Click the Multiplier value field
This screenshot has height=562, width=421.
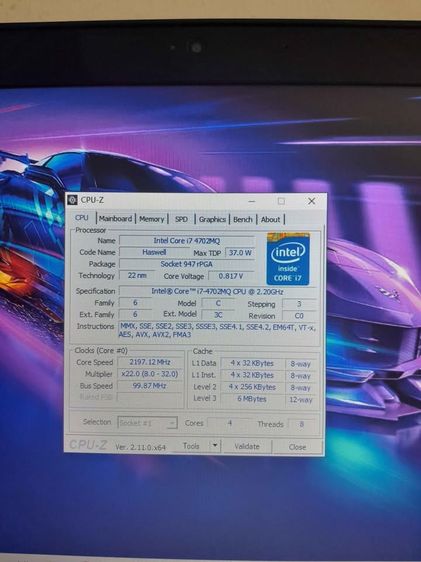click(150, 374)
